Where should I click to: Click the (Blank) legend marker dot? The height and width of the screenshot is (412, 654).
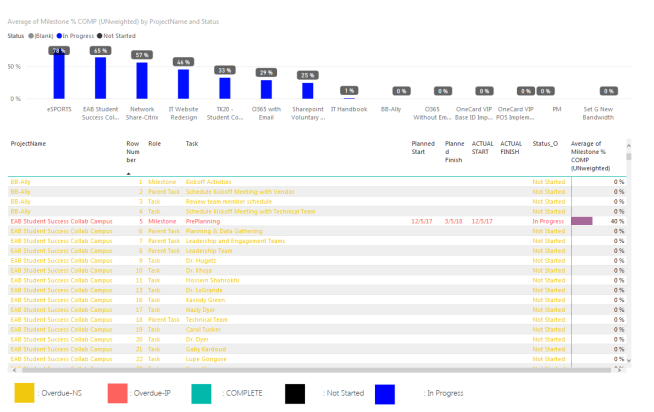[29, 34]
